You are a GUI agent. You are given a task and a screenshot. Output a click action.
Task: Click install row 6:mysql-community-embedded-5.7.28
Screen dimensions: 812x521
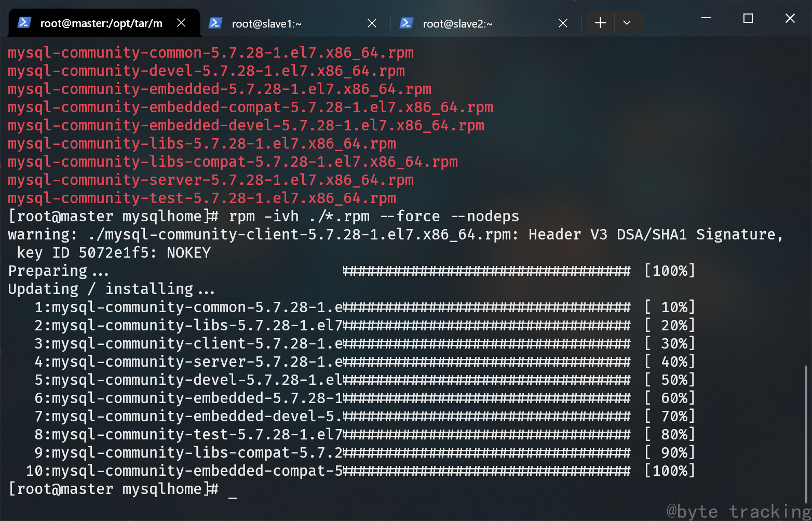point(364,398)
